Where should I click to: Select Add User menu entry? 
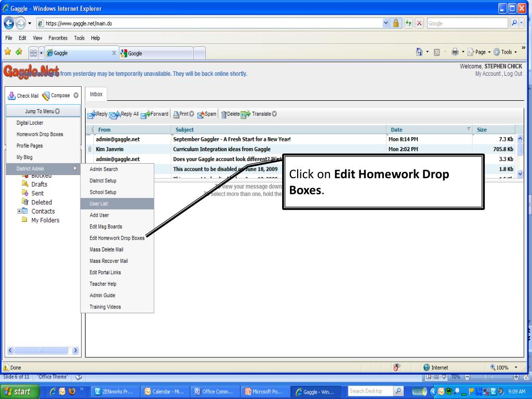[117, 215]
